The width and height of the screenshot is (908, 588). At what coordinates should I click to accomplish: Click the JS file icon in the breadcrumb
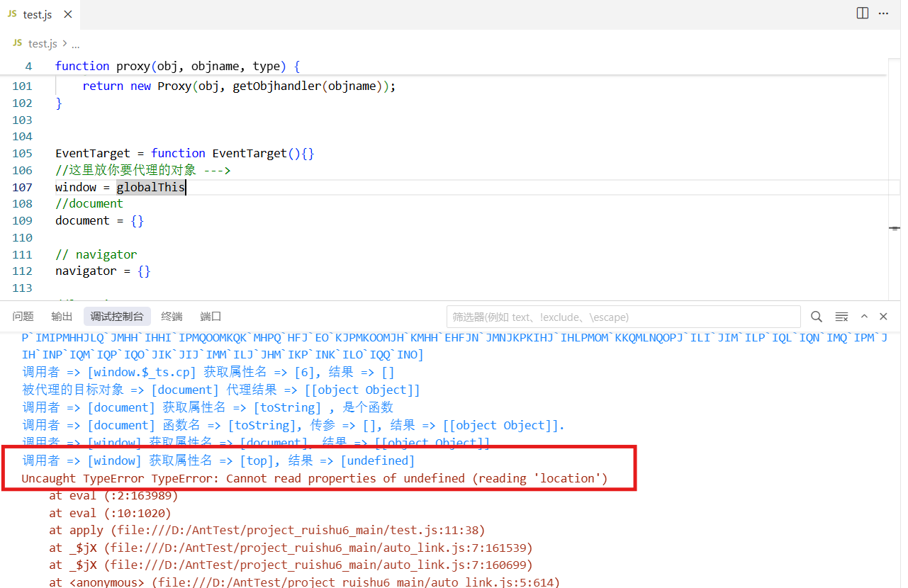coord(18,44)
